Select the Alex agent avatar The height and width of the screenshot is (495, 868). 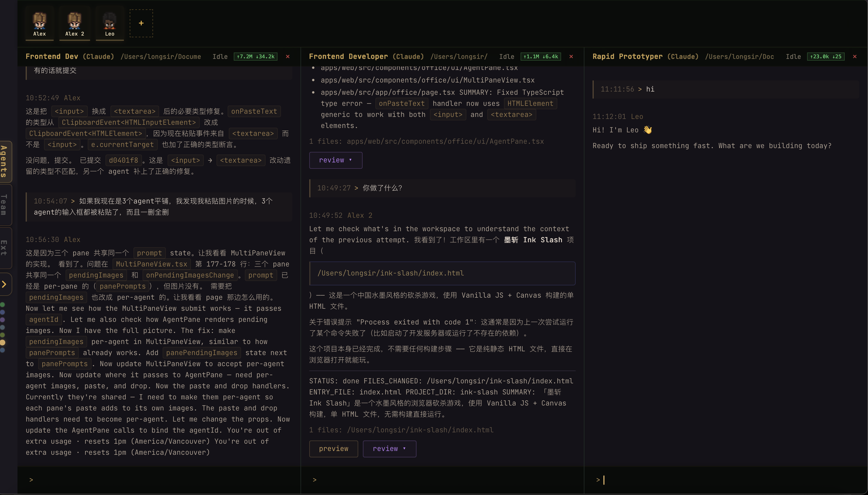(x=39, y=23)
